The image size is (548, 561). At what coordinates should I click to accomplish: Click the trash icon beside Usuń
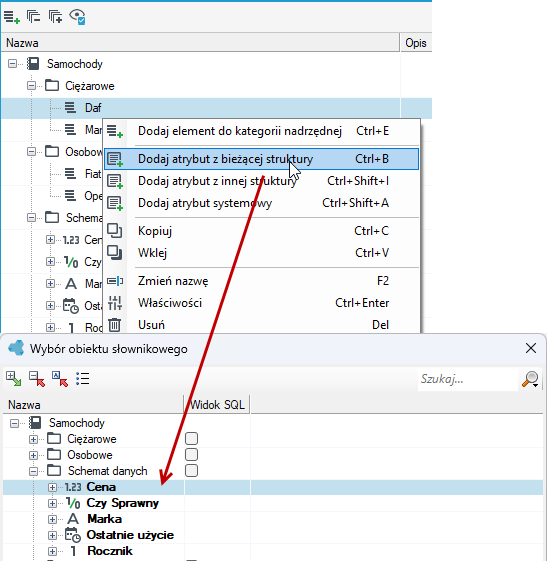pyautogui.click(x=114, y=325)
